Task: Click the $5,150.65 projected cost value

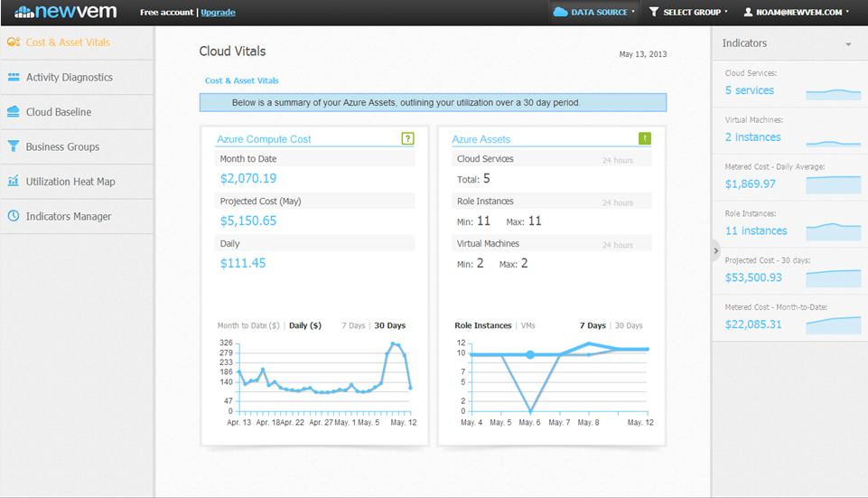Action: [248, 221]
